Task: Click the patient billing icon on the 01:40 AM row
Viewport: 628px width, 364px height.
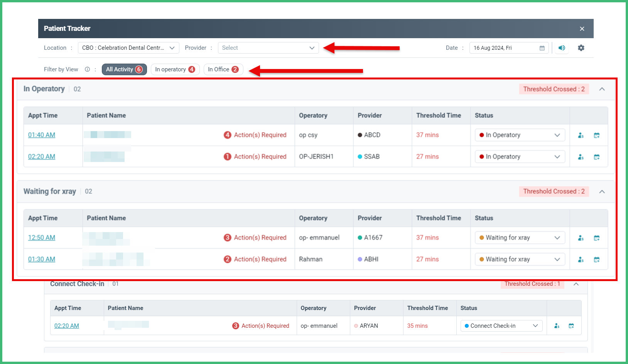Action: coord(581,135)
